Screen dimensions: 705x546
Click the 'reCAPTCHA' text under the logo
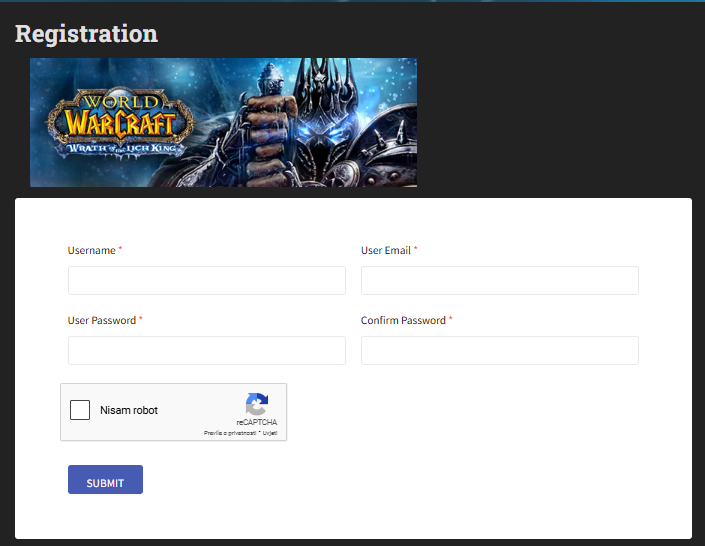point(257,423)
